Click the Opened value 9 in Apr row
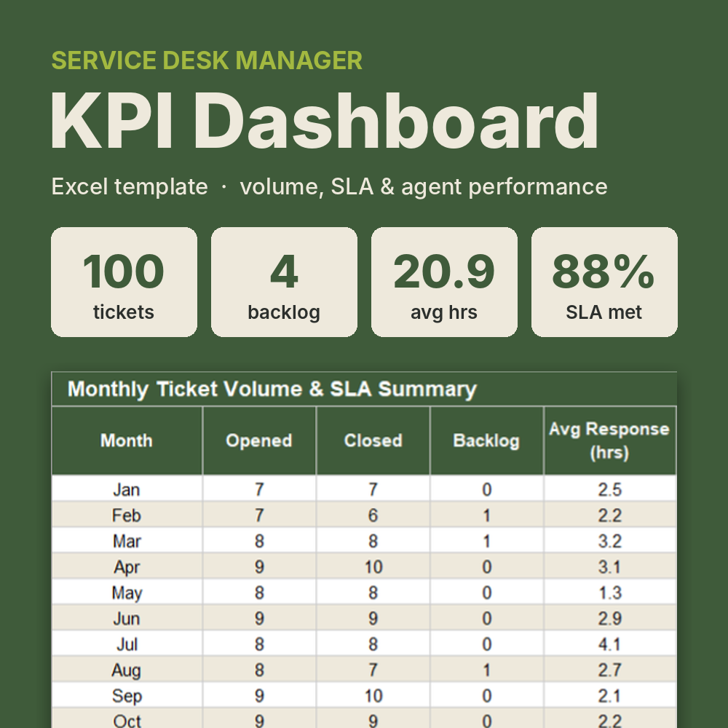The height and width of the screenshot is (728, 728). [x=259, y=567]
